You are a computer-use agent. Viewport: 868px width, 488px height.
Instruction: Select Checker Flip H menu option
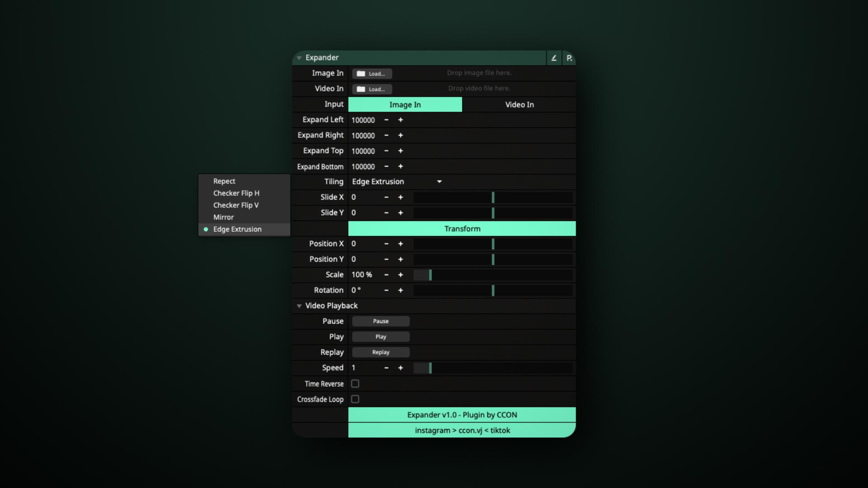coord(236,193)
